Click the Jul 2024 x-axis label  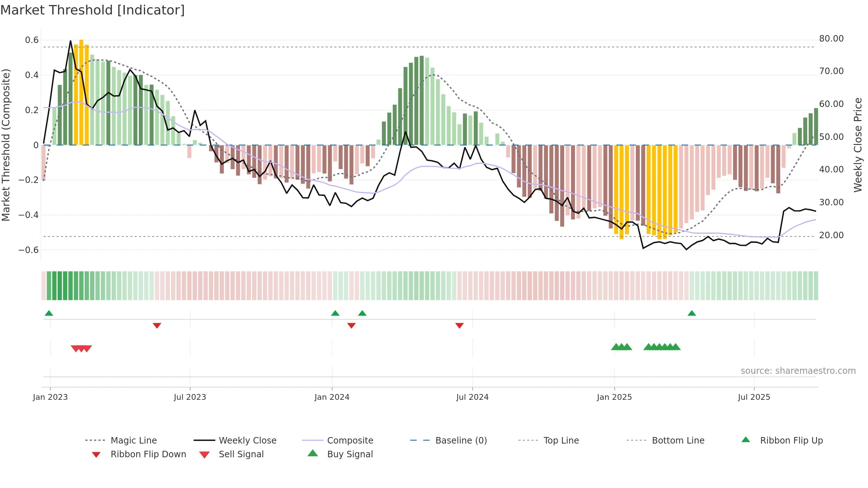[472, 397]
